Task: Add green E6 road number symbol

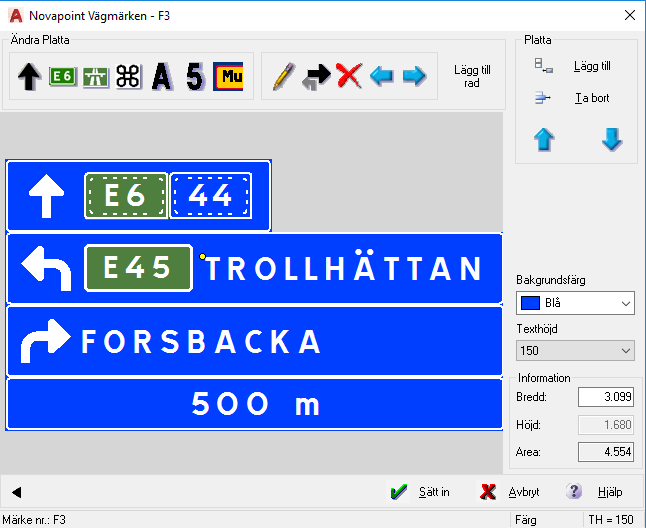Action: tap(63, 76)
